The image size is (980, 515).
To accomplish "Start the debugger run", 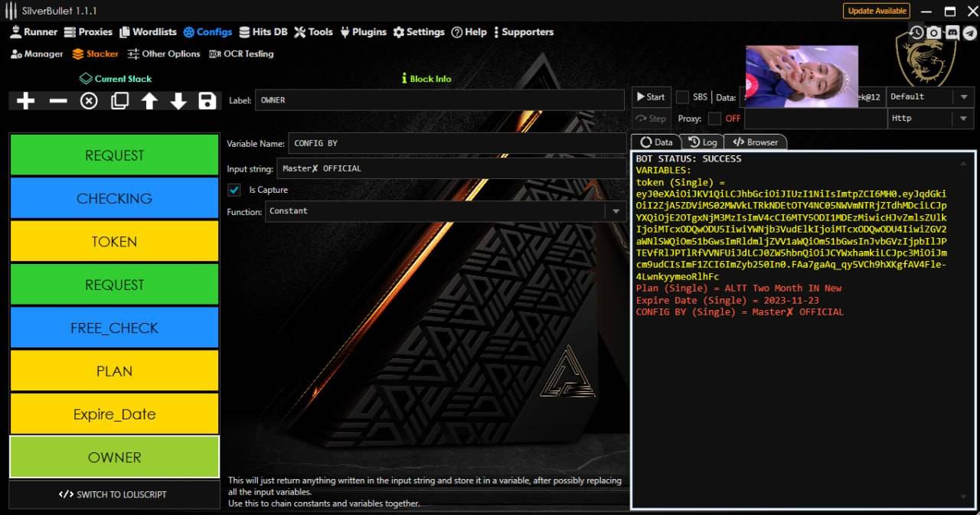I will 652,97.
